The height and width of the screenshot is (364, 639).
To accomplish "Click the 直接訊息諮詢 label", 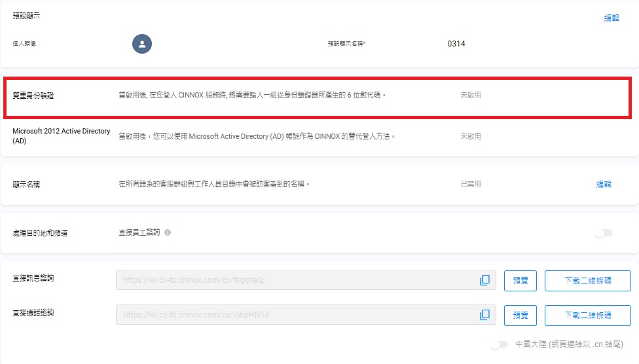I will pos(33,278).
